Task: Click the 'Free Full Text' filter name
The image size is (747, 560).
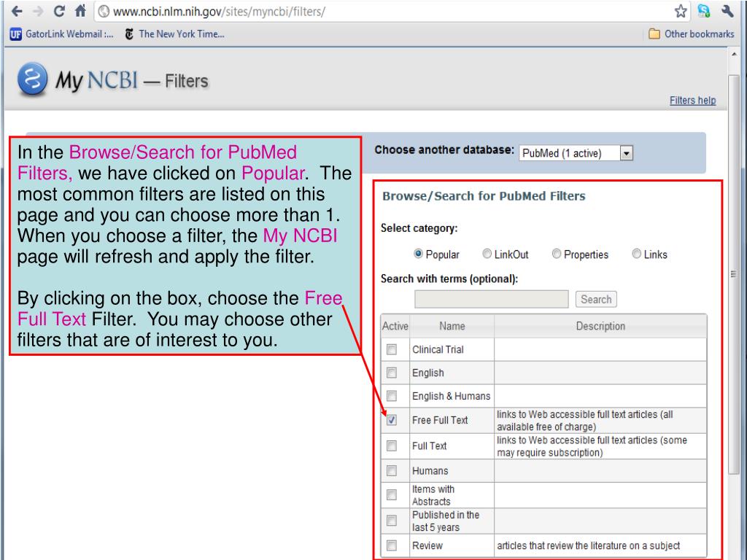Action: [x=440, y=420]
